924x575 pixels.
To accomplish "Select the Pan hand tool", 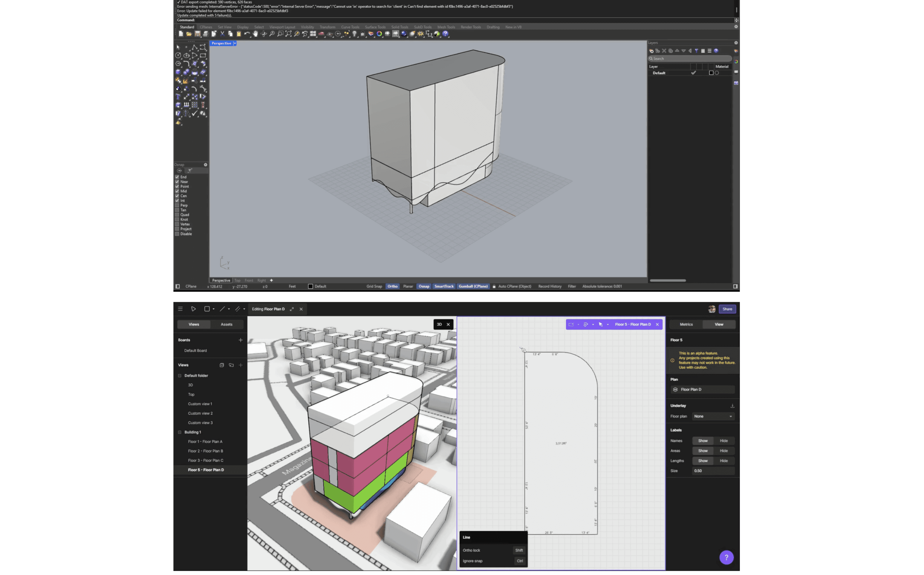I will tap(256, 34).
